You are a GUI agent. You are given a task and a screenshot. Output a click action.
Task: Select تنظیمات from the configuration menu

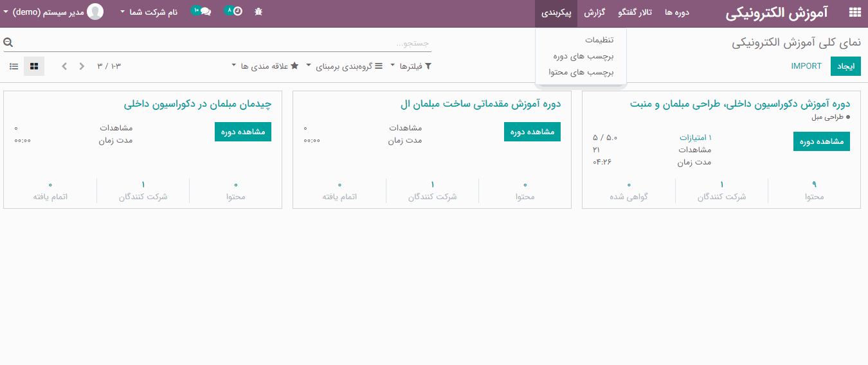tap(599, 40)
